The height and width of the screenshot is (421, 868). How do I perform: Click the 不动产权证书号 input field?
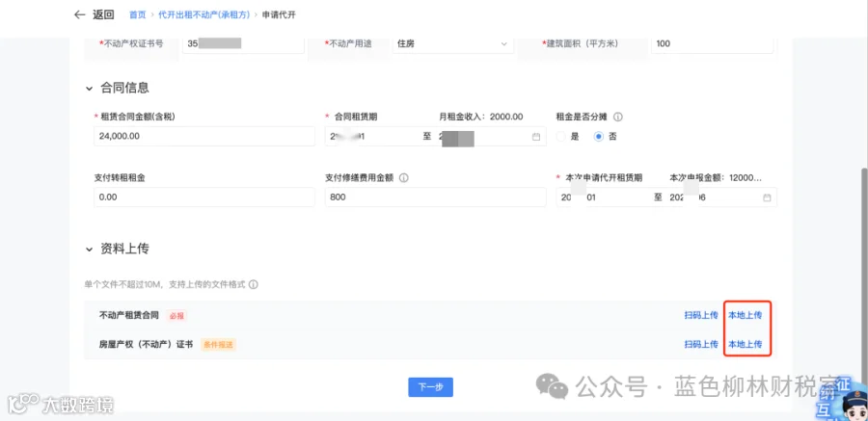(x=243, y=43)
